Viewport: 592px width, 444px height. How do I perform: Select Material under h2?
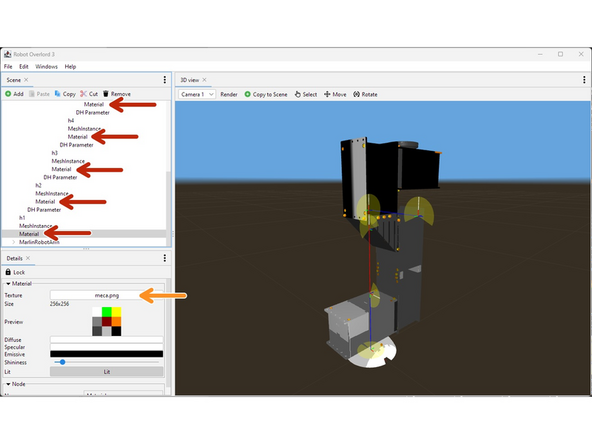(45, 202)
